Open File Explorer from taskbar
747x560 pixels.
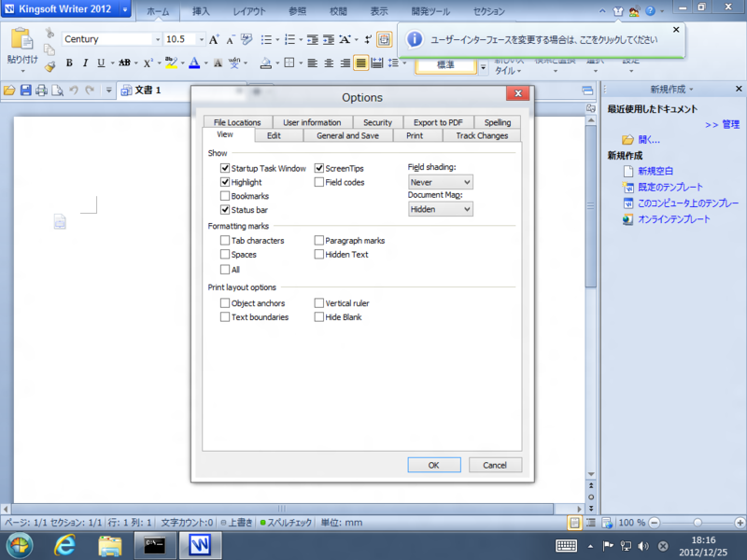coord(110,545)
